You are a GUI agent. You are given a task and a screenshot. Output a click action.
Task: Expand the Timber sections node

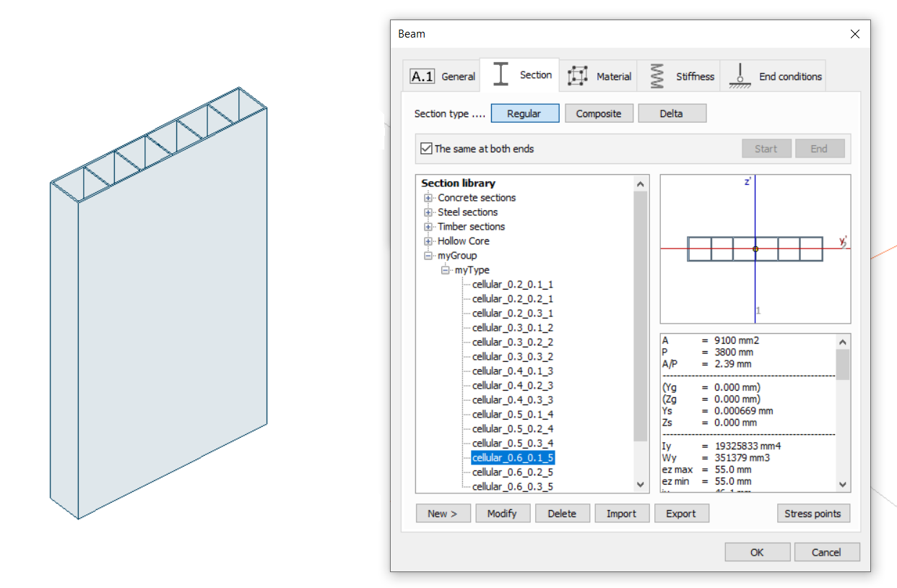[x=428, y=227]
